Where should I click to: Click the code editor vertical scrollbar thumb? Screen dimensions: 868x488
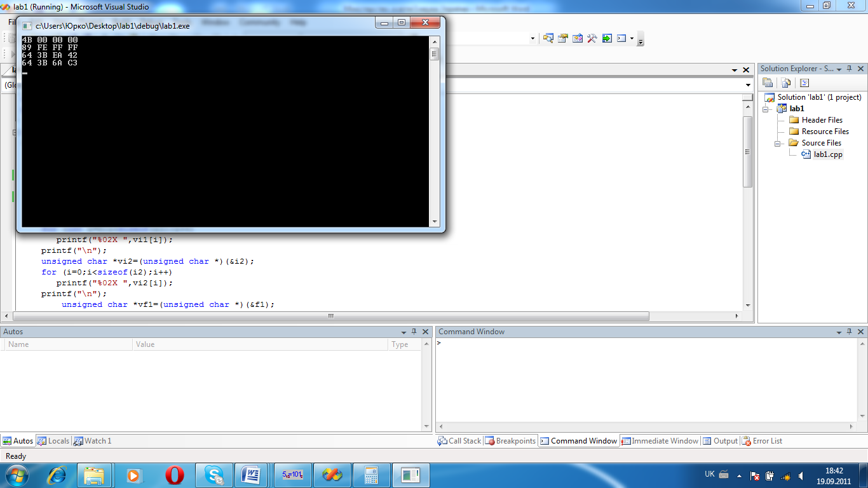tap(748, 151)
